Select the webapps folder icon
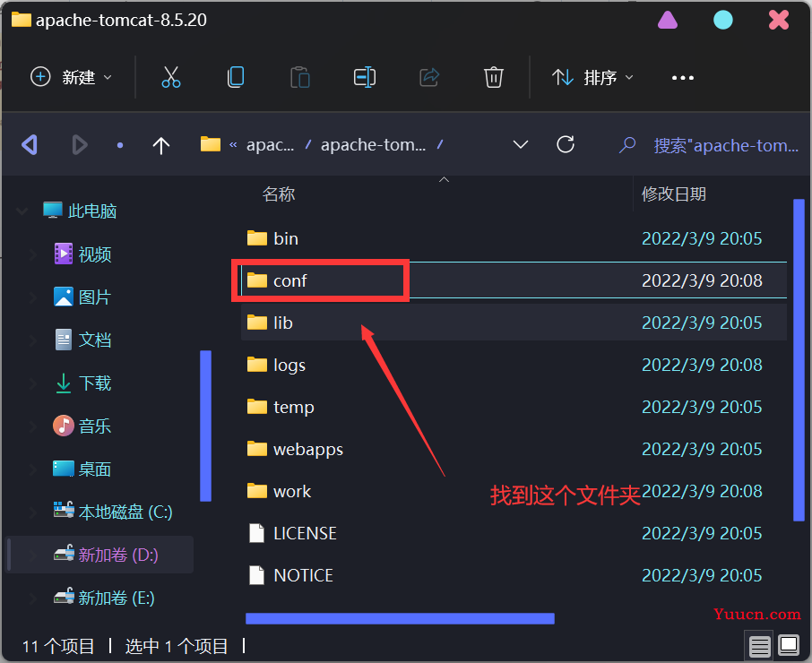The image size is (812, 663). [257, 449]
